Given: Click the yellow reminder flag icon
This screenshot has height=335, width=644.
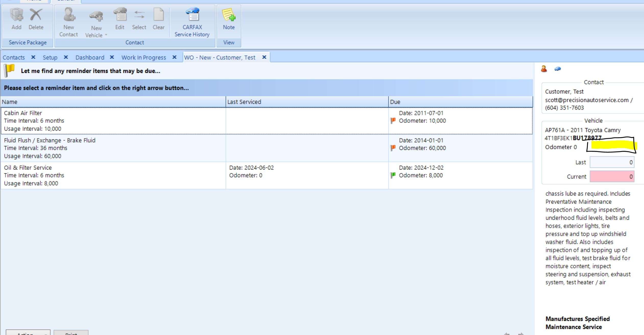Looking at the screenshot, I should tap(9, 71).
